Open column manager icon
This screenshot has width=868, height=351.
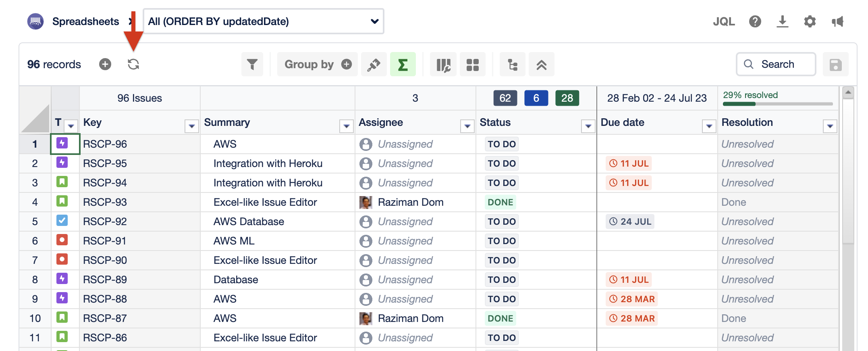tap(443, 65)
